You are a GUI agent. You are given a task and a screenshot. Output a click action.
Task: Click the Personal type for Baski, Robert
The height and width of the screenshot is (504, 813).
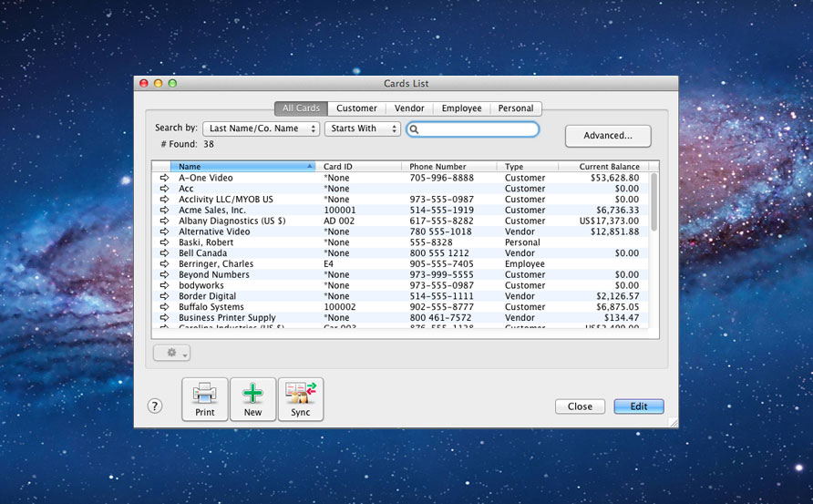[522, 242]
